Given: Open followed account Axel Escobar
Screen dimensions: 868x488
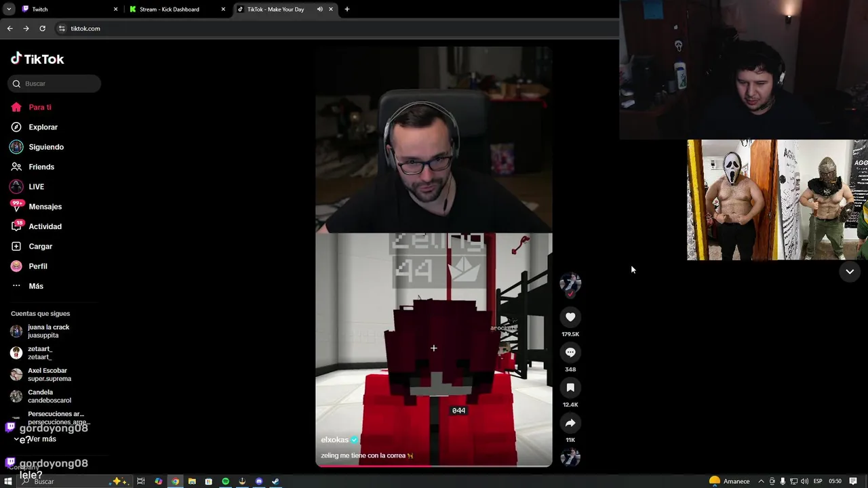Looking at the screenshot, I should 41,375.
